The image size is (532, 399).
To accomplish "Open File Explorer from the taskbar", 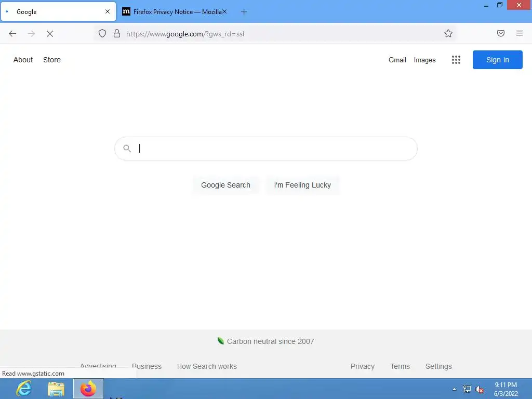I will (56, 389).
